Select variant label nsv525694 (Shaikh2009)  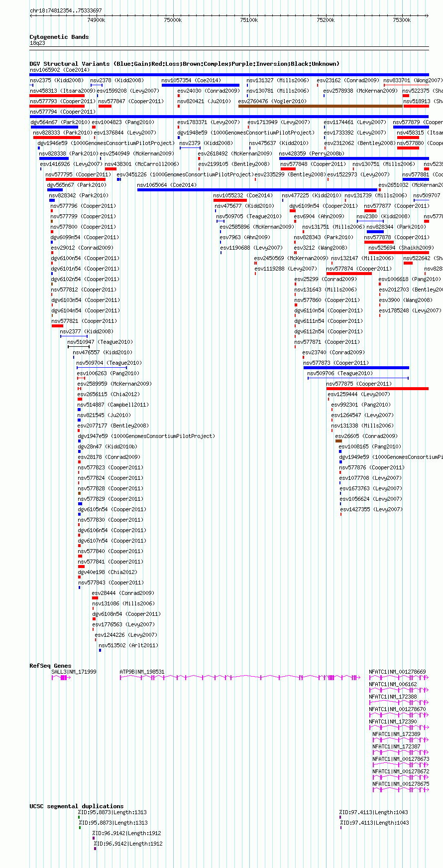tap(401, 248)
